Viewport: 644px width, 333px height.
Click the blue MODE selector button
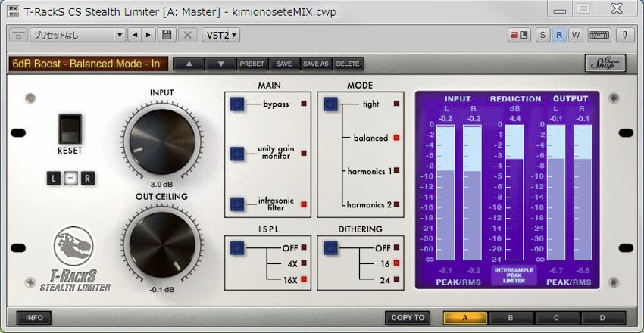pos(330,104)
